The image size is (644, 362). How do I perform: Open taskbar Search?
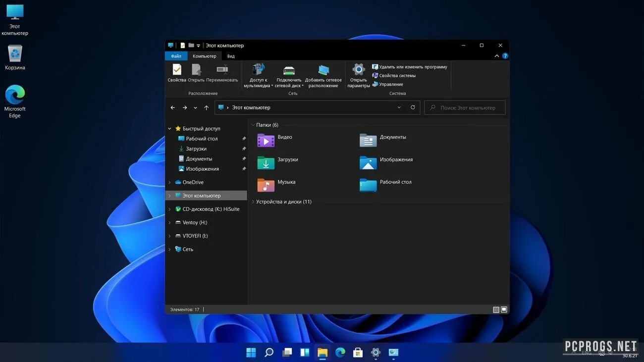click(x=269, y=353)
